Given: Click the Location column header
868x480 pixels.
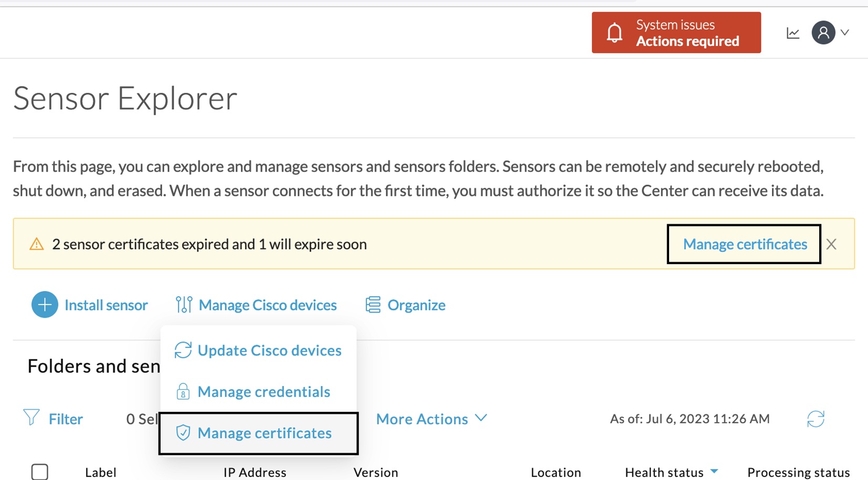Looking at the screenshot, I should (x=556, y=472).
